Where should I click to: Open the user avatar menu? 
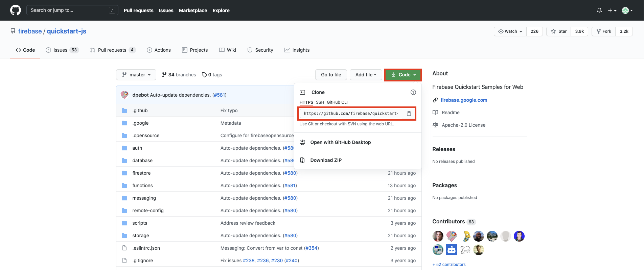[627, 10]
